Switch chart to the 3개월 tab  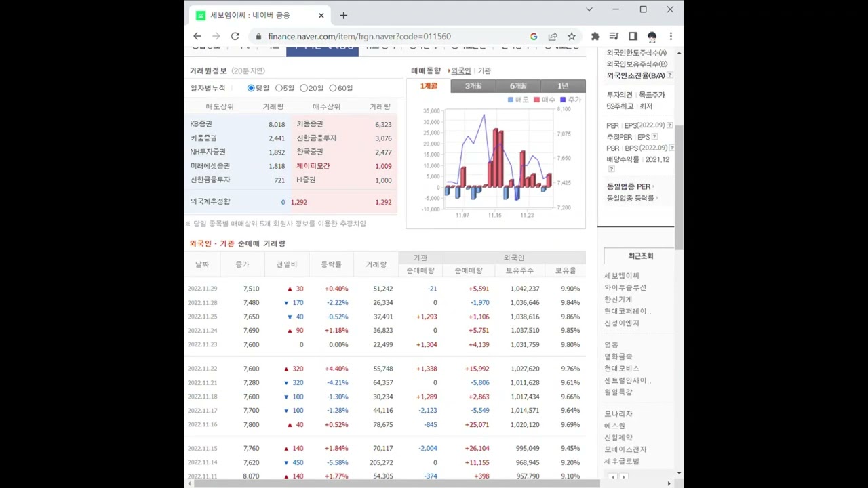(x=473, y=86)
